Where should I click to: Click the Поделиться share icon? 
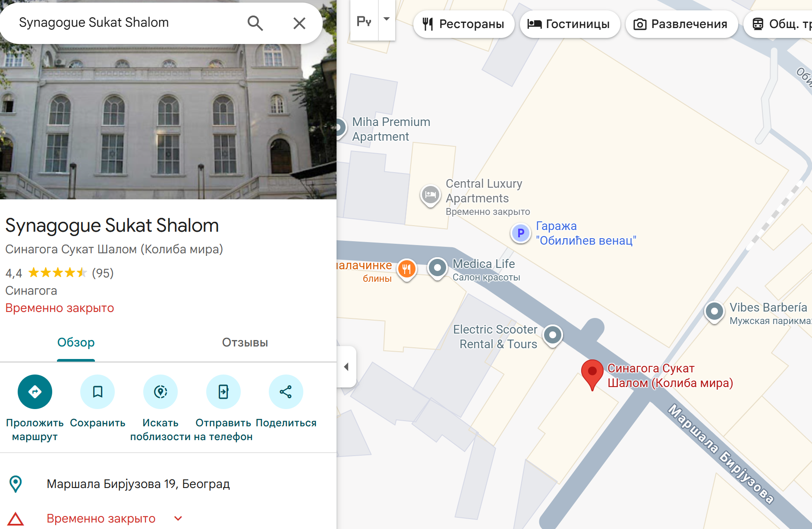[x=286, y=392]
